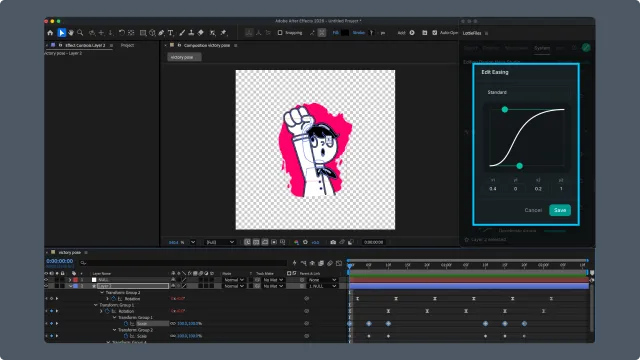Switch to the Project panel tab
Image resolution: width=640 pixels, height=360 pixels.
tap(127, 45)
